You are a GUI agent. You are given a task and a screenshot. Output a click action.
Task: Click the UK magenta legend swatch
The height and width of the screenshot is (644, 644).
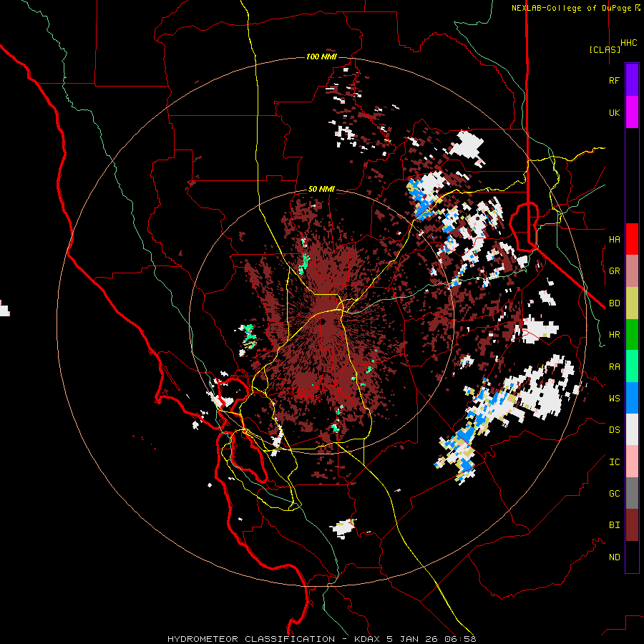tap(632, 112)
